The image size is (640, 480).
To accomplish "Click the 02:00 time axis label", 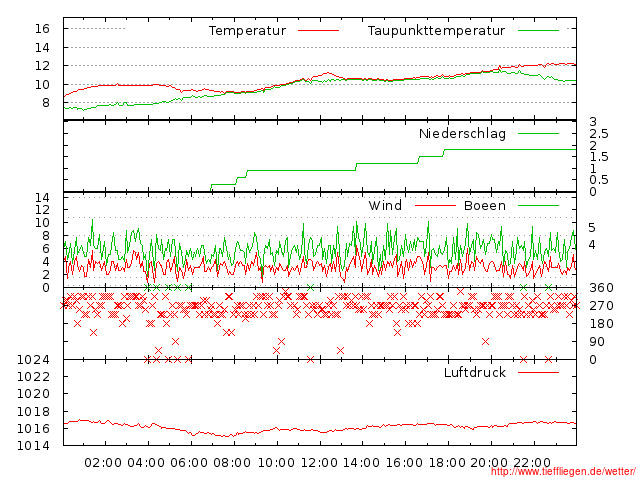I will tap(103, 463).
